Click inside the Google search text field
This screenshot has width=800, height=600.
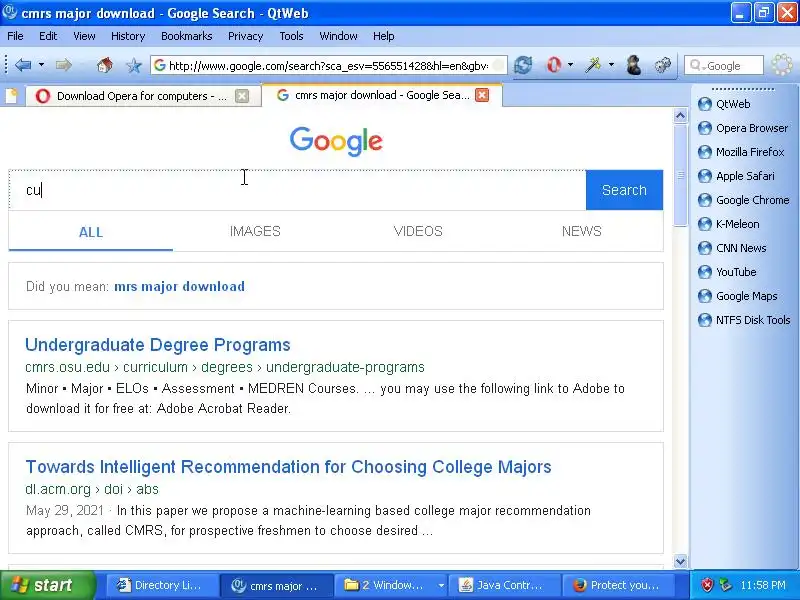pyautogui.click(x=297, y=190)
